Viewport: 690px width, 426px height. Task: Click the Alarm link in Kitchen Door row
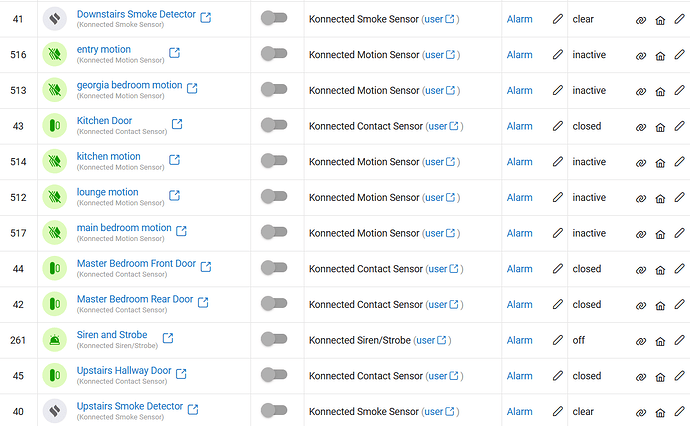click(x=519, y=126)
